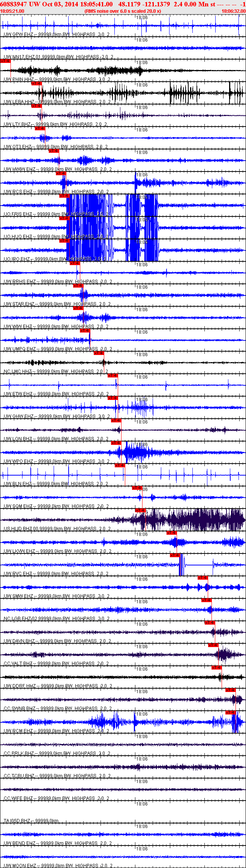The height and width of the screenshot is (868, 246).
Task: Click the CC WIFE BHZ station label
Action: coord(57,798)
